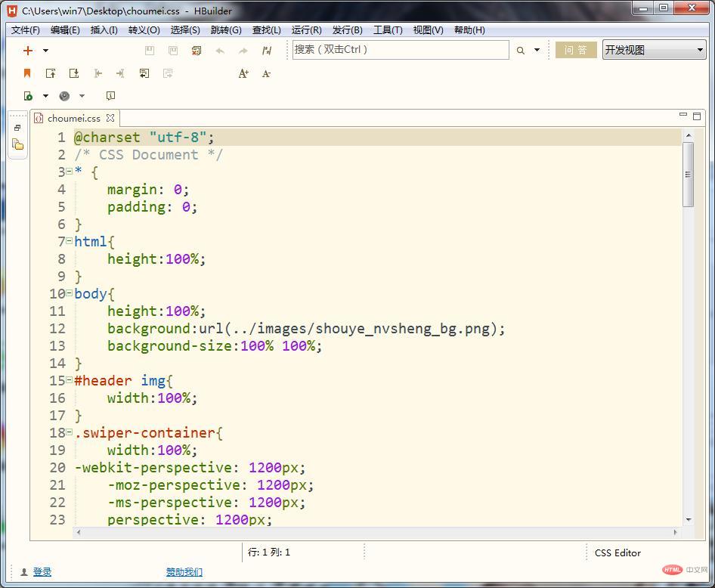Click the Save All icon
The height and width of the screenshot is (588, 715).
(x=173, y=51)
